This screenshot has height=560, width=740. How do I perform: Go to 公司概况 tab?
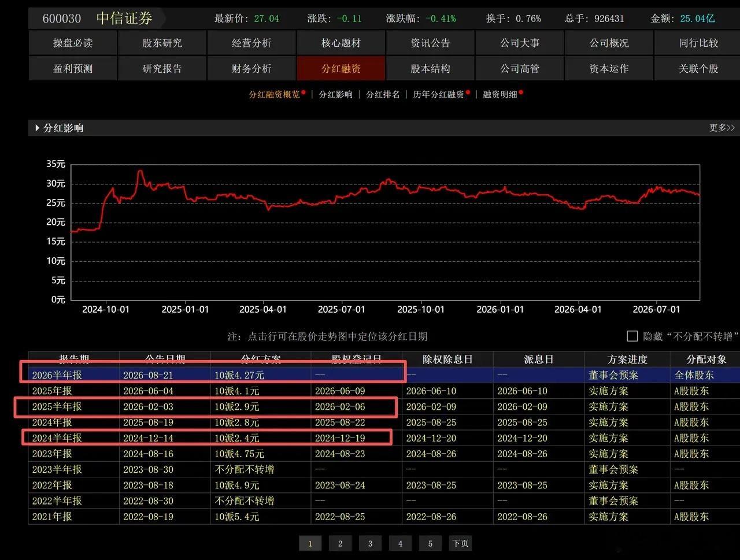[609, 43]
